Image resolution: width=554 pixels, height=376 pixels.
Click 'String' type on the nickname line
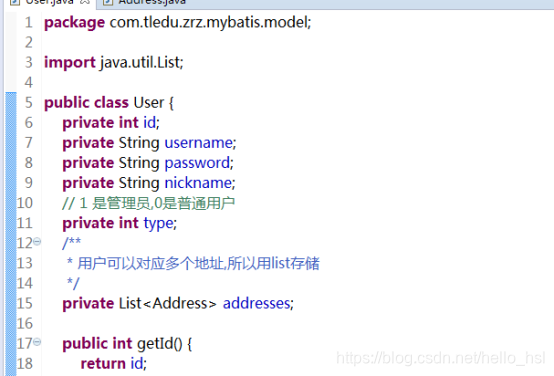(139, 183)
